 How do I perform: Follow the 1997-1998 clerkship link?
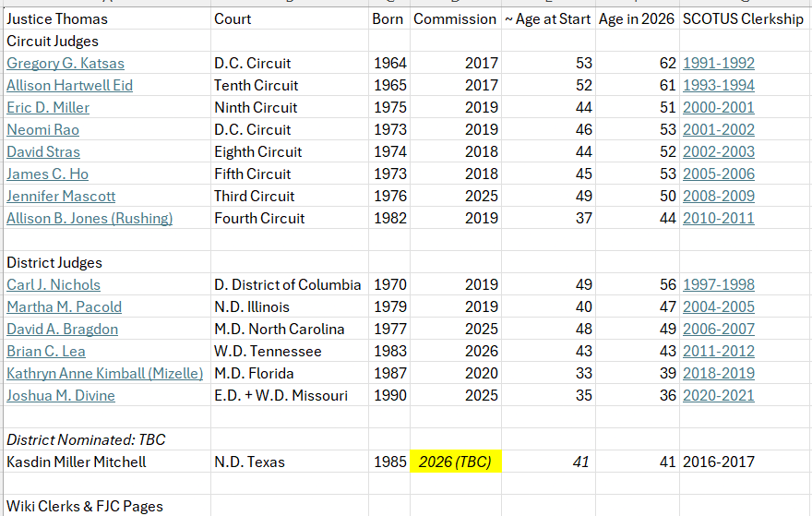tap(719, 285)
